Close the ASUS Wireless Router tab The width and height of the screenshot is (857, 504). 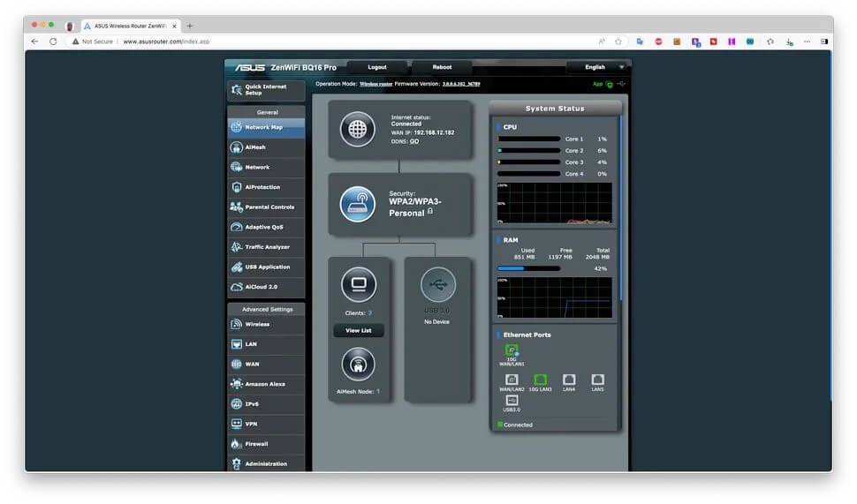[174, 26]
